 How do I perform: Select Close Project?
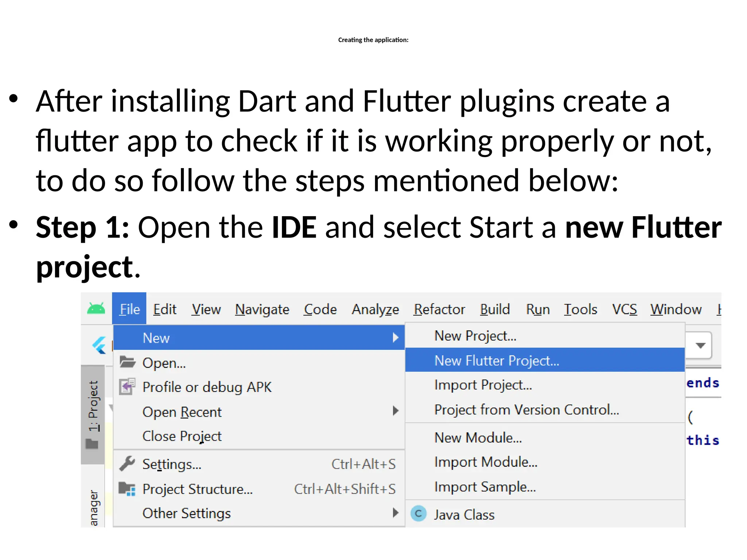(259, 436)
